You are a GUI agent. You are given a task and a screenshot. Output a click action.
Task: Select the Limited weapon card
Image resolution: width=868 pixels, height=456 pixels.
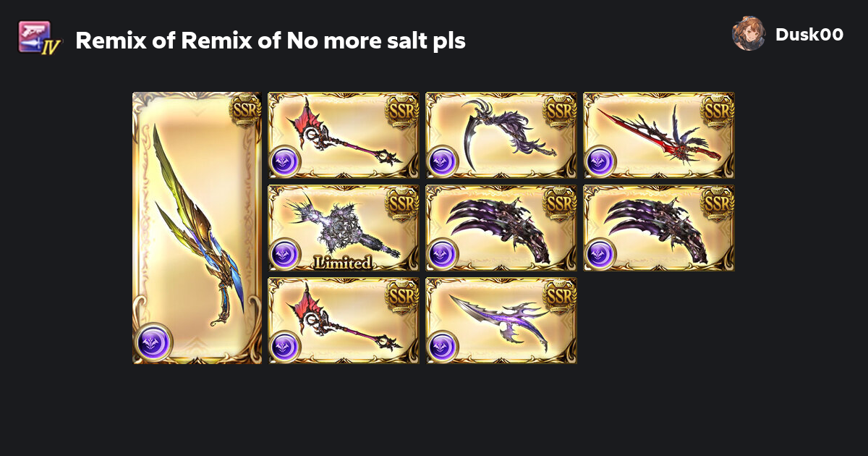344,228
